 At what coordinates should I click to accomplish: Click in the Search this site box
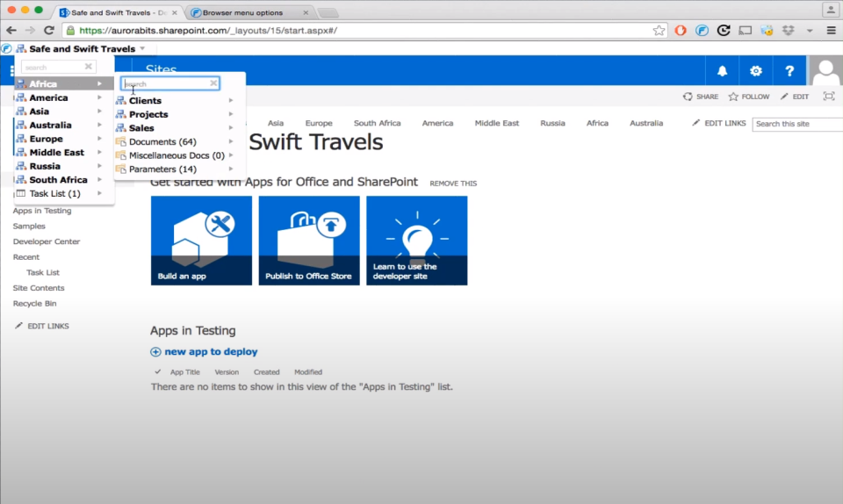click(797, 124)
